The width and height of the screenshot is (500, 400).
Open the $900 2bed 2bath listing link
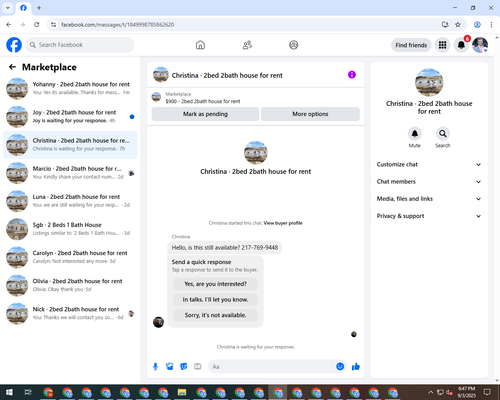point(203,101)
